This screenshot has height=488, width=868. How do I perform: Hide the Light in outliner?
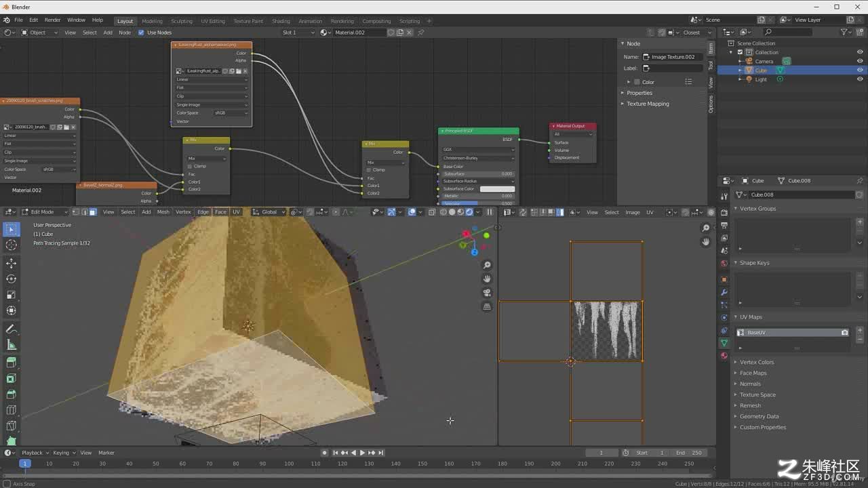[x=860, y=79]
